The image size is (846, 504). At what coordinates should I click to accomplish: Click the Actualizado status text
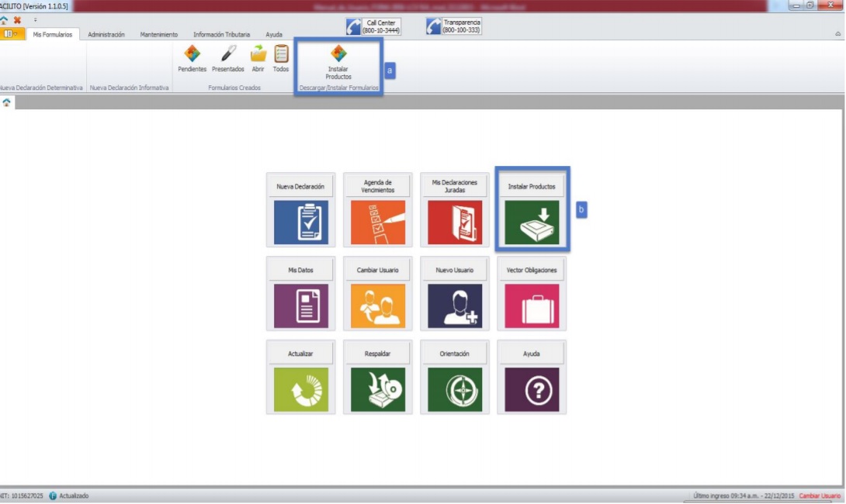(74, 495)
